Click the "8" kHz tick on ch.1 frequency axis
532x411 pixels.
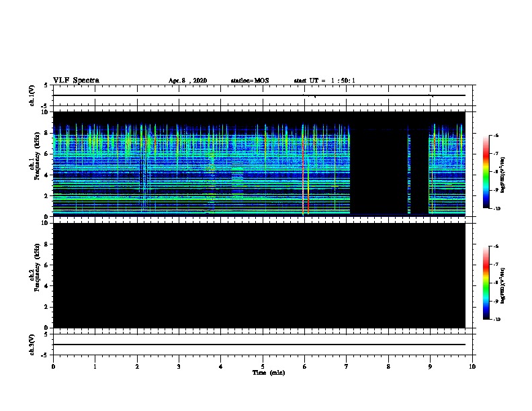(47, 133)
